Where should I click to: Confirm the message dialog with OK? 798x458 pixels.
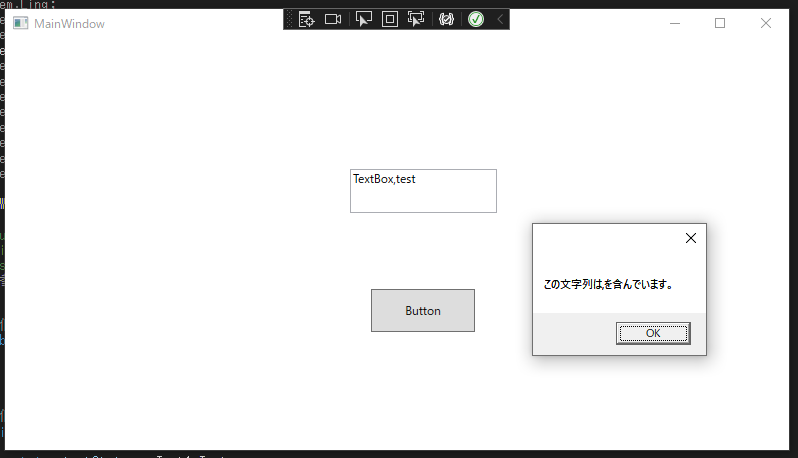pos(653,333)
